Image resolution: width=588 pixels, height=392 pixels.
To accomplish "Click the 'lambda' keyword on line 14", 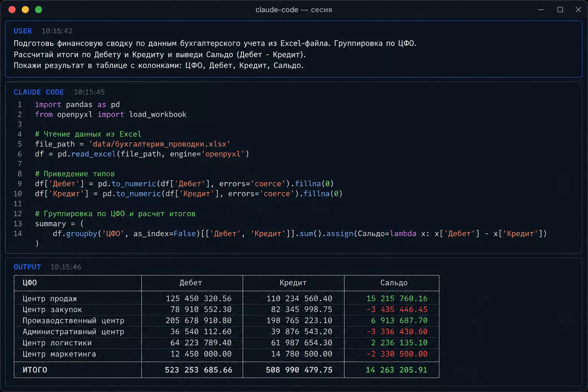I will (x=403, y=234).
